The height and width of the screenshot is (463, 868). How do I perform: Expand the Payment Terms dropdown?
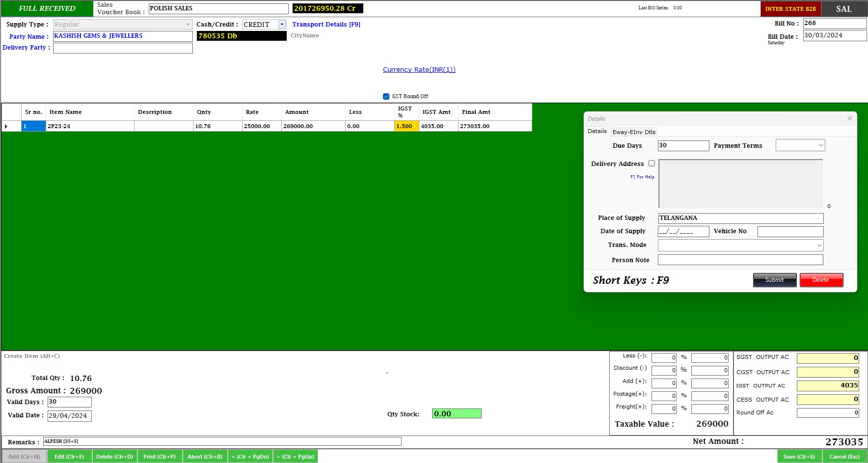point(820,145)
